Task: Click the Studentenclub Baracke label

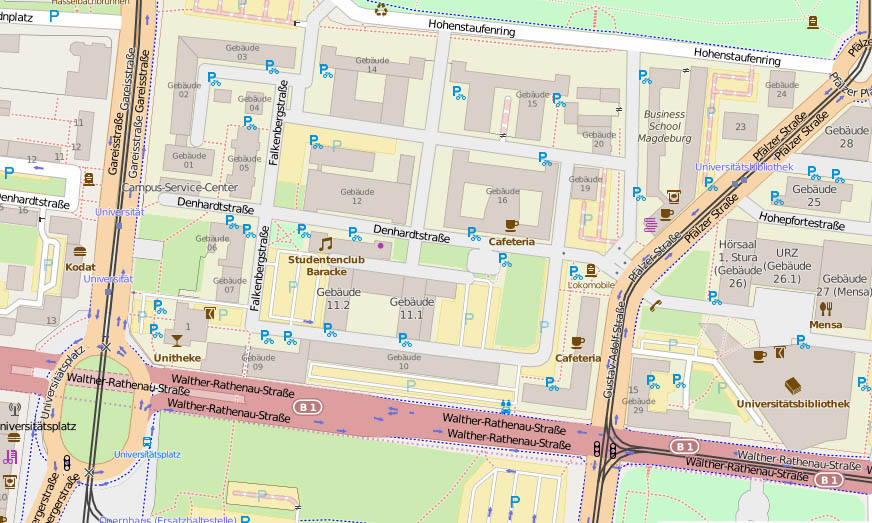Action: point(326,265)
